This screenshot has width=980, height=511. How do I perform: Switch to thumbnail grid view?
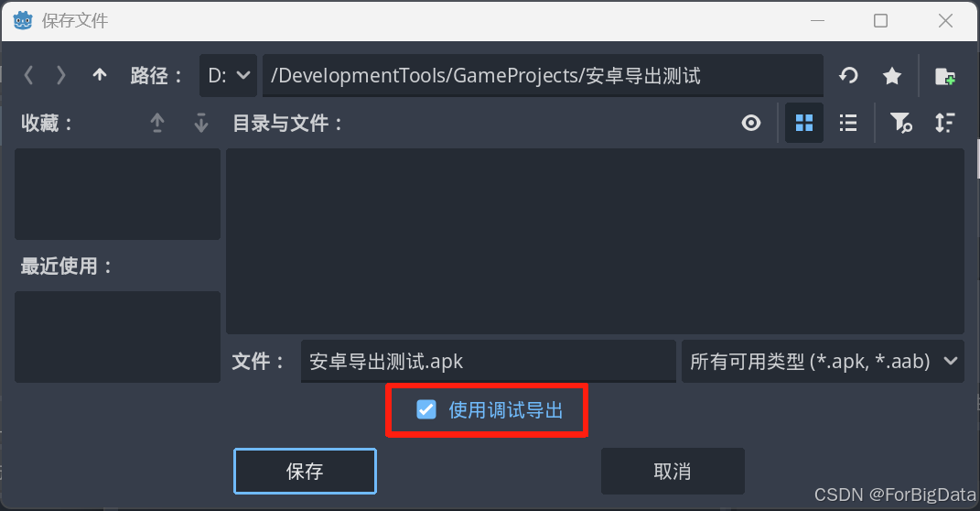click(x=803, y=123)
